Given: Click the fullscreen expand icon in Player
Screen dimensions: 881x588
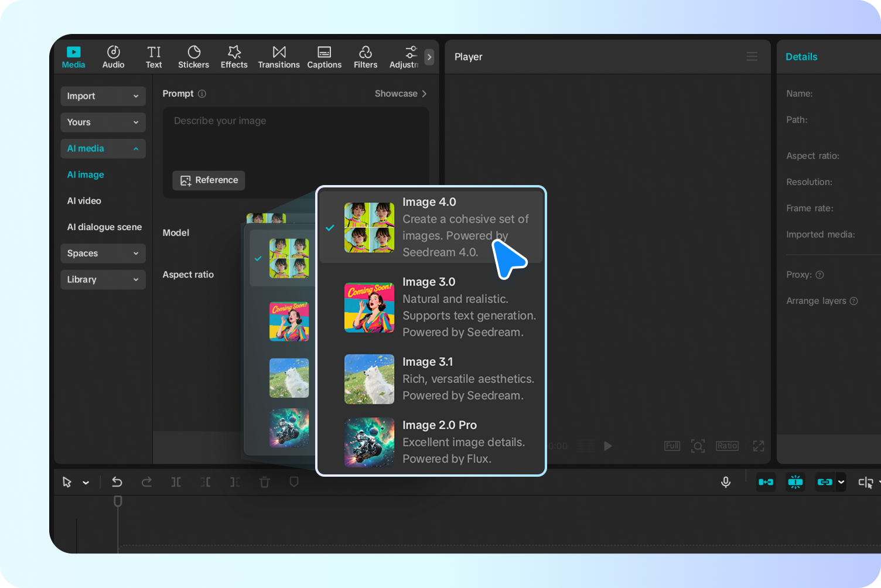Looking at the screenshot, I should (x=758, y=446).
